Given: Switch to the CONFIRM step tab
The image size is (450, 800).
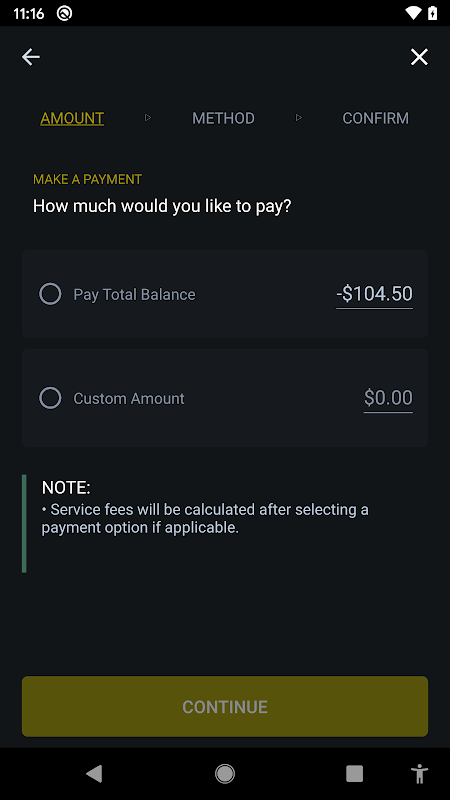Looking at the screenshot, I should (376, 118).
